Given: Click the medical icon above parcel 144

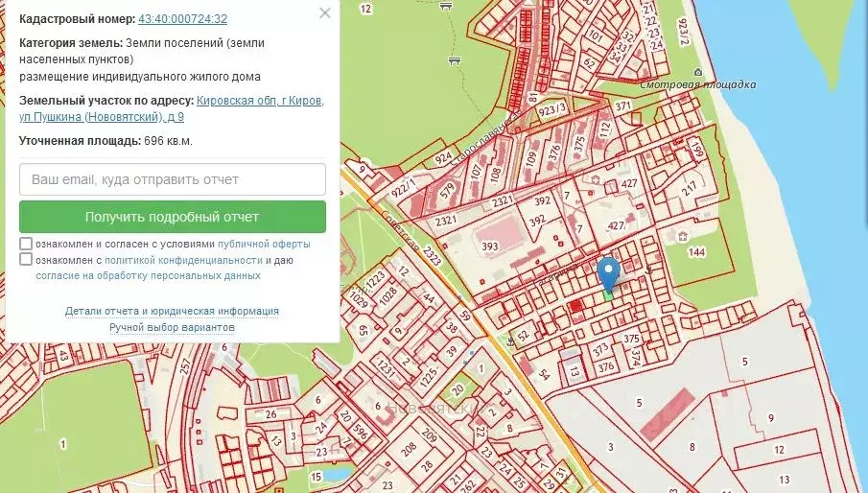Looking at the screenshot, I should click(681, 235).
